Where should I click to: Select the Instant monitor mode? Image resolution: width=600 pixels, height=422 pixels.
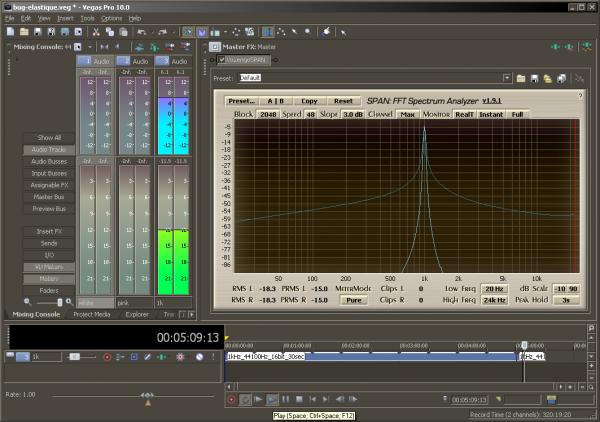[x=491, y=114]
